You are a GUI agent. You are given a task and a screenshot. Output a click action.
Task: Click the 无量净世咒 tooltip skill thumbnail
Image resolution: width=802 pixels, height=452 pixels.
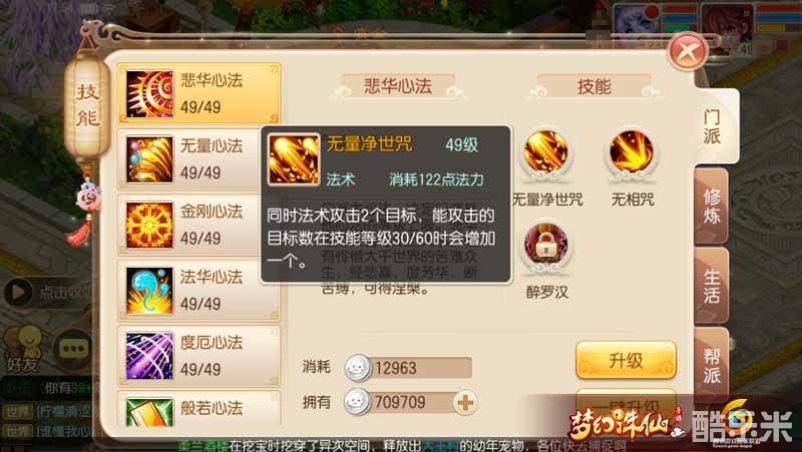[x=294, y=160]
